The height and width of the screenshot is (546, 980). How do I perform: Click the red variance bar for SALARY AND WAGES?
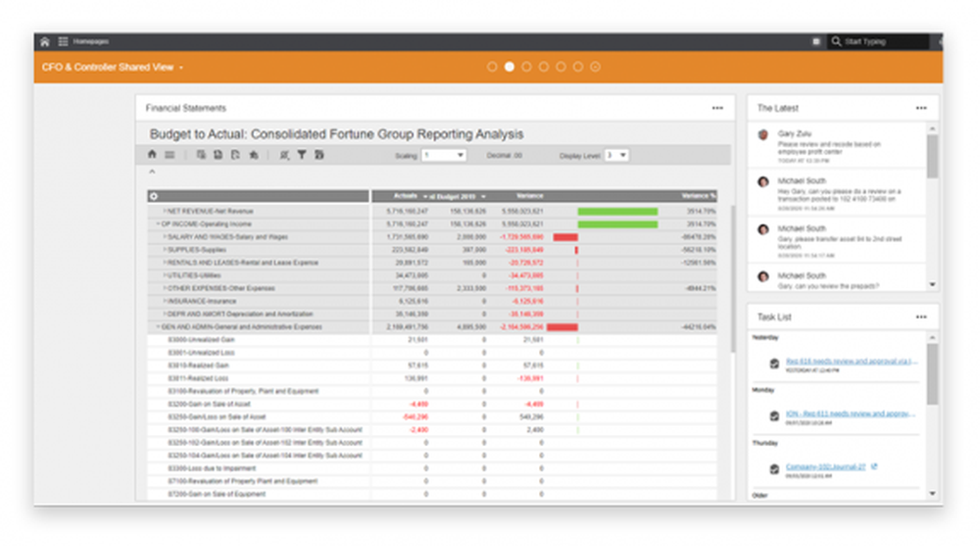(565, 237)
